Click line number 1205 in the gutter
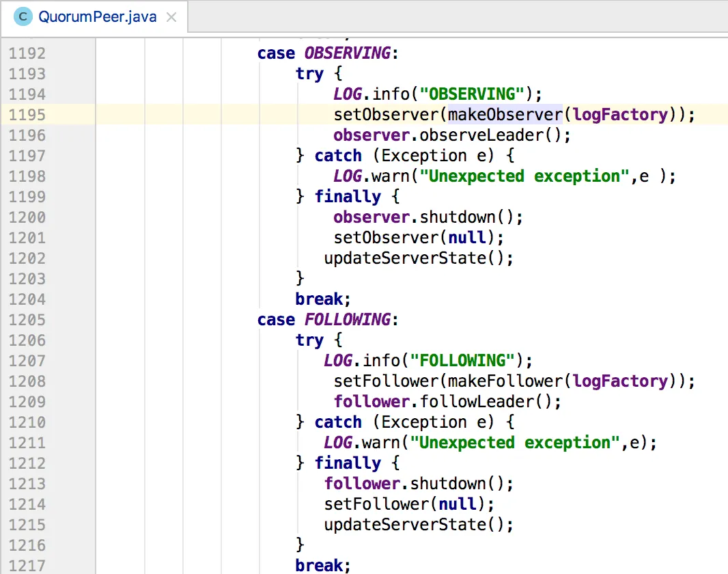Image resolution: width=728 pixels, height=574 pixels. (27, 320)
